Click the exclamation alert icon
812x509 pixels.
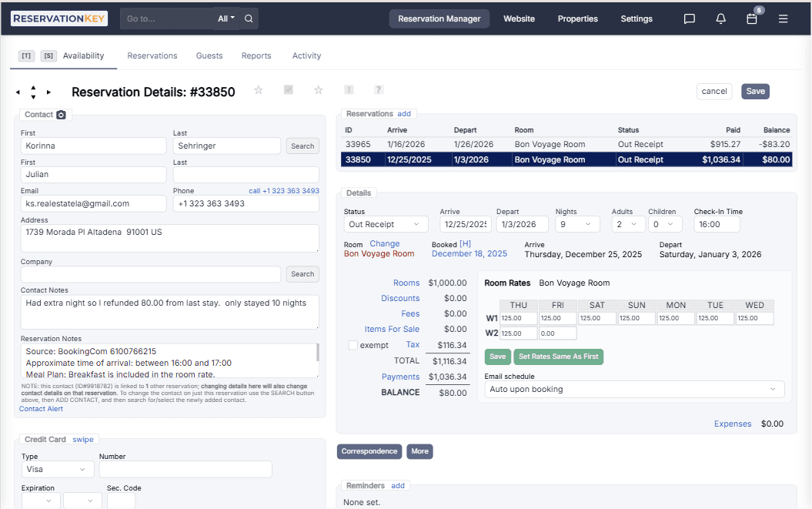(x=348, y=89)
